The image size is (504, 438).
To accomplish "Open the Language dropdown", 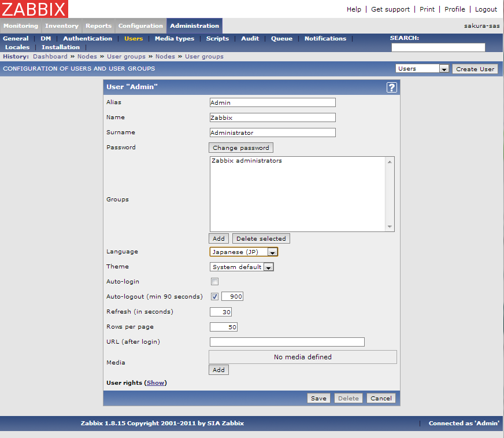I will tap(243, 252).
